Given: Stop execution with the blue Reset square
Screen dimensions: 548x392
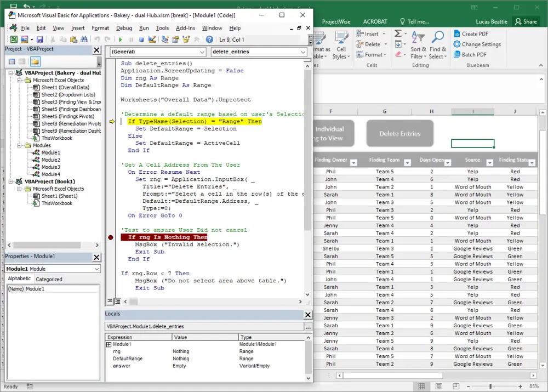Looking at the screenshot, I should 141,39.
